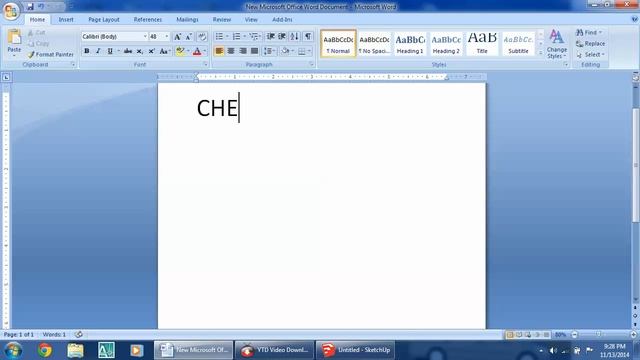
Task: Save document via Quick Access toolbar
Action: pos(30,7)
